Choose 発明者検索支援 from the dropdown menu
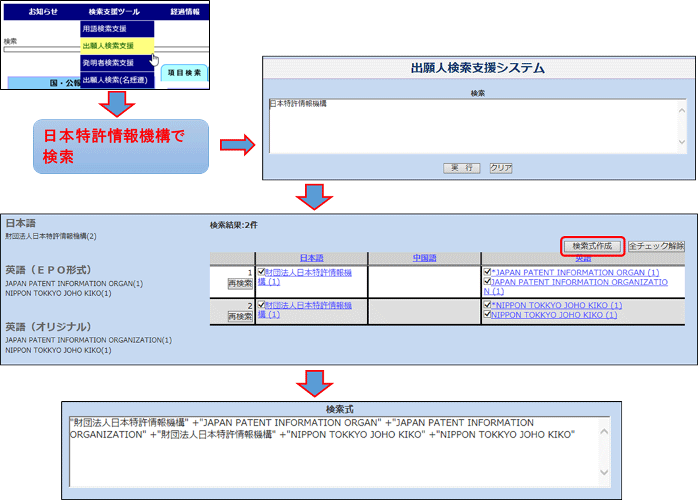698x500 pixels. click(x=117, y=63)
